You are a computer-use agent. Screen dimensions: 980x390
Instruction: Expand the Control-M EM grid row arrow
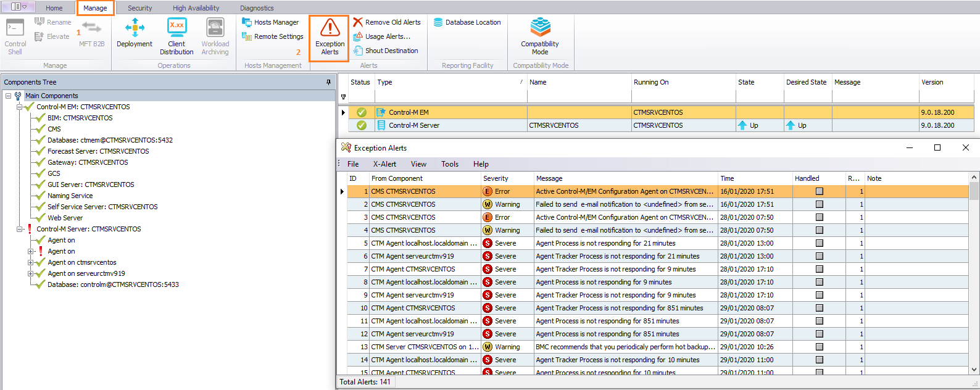point(344,112)
